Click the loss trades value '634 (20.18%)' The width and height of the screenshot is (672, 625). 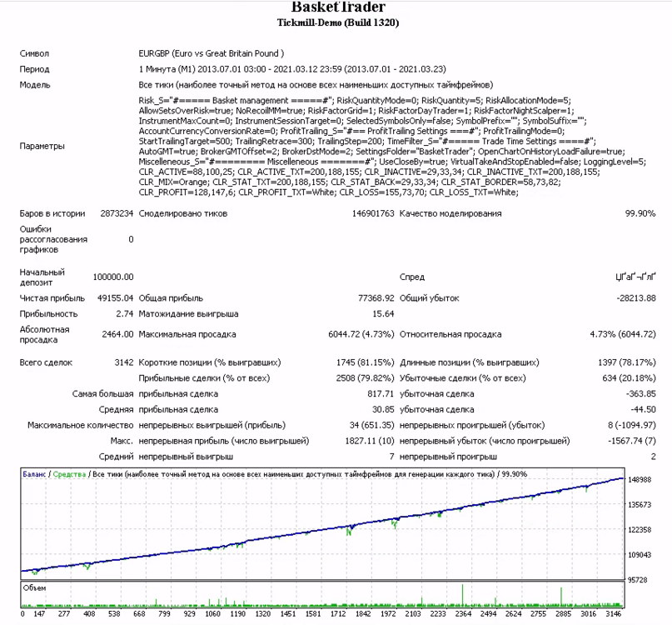(x=630, y=378)
